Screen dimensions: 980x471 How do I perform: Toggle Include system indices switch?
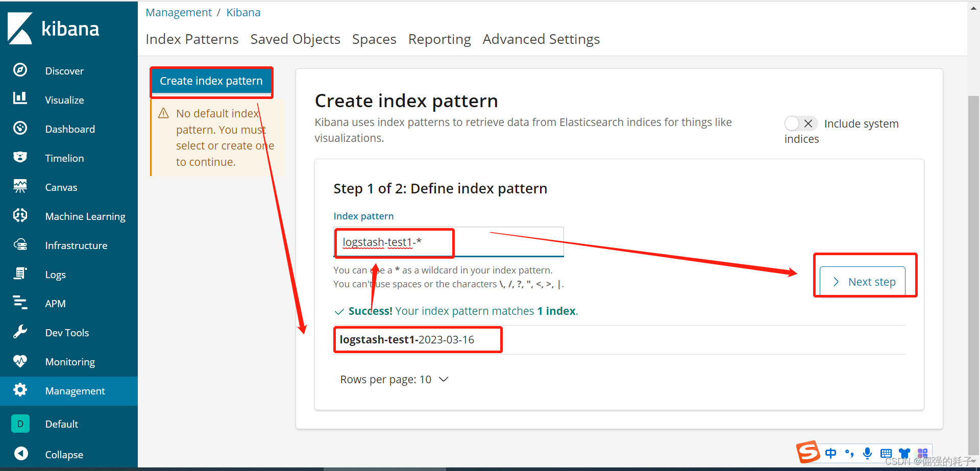pyautogui.click(x=800, y=123)
